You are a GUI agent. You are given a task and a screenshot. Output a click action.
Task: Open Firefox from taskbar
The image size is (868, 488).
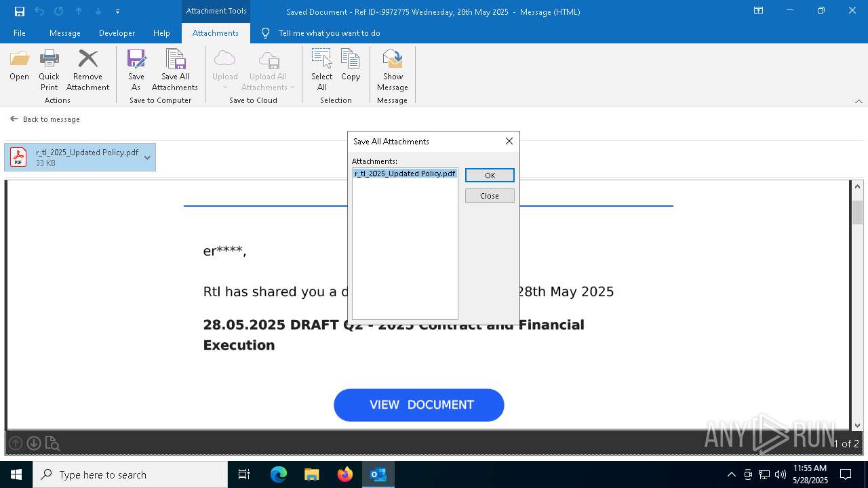[345, 474]
